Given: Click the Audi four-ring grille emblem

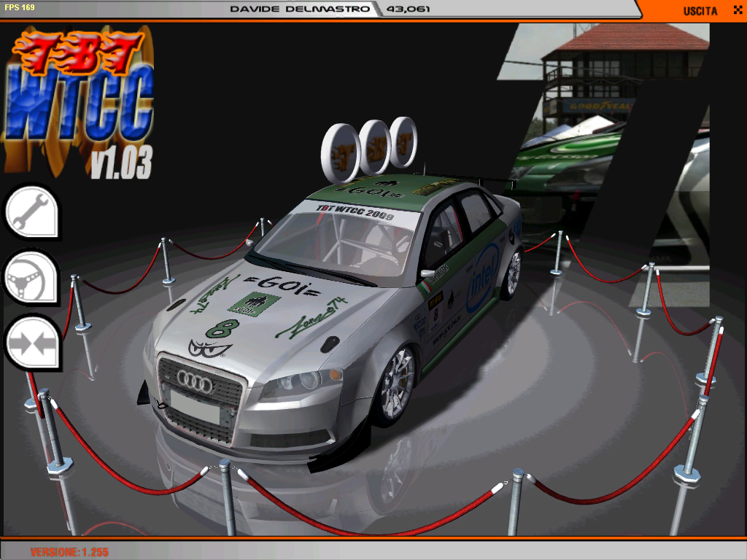Looking at the screenshot, I should (195, 379).
